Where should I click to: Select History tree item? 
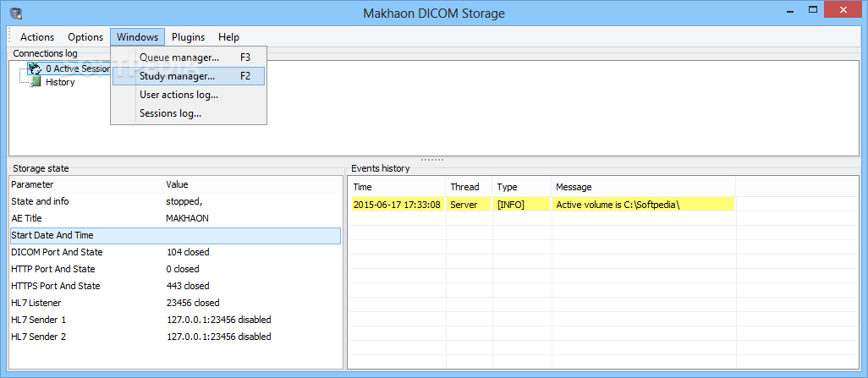coord(60,82)
